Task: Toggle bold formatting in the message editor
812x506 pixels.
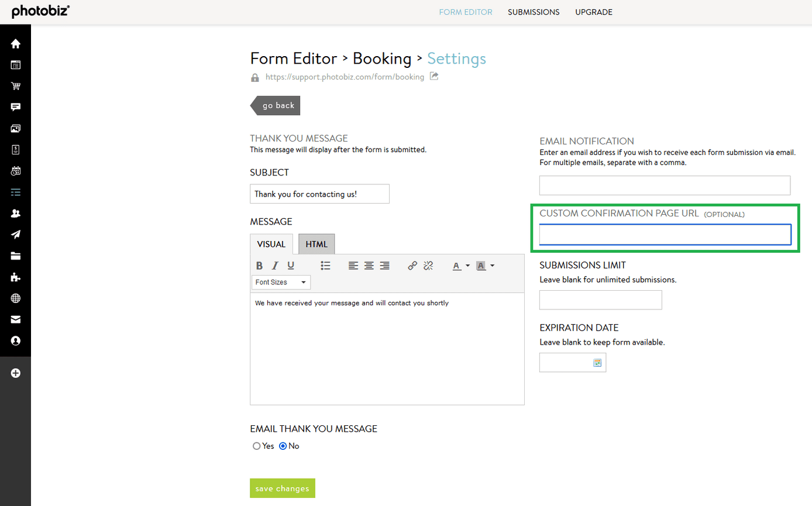Action: (259, 265)
